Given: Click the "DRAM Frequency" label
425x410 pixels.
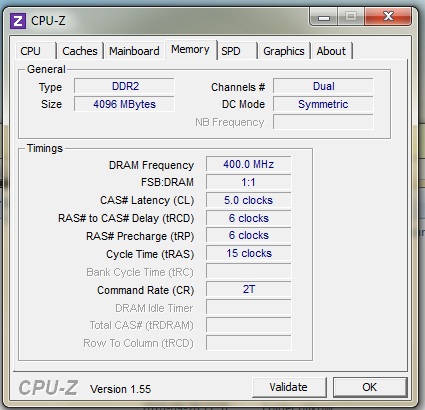Looking at the screenshot, I should pyautogui.click(x=151, y=165).
